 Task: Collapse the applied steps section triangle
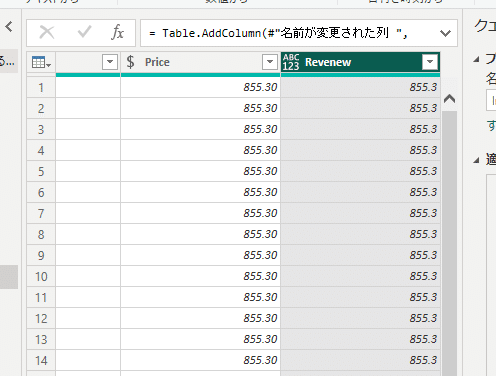(477, 161)
